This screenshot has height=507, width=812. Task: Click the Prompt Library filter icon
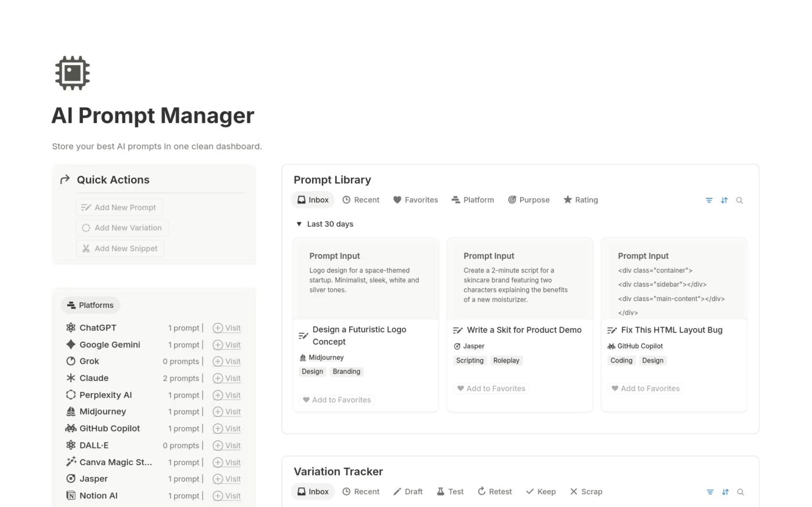point(709,200)
